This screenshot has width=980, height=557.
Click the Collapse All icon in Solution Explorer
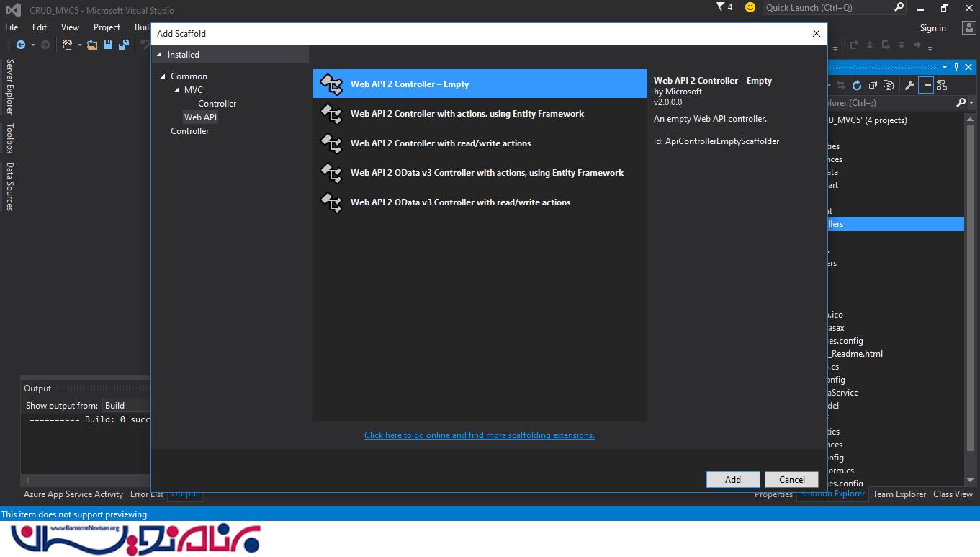pos(873,85)
